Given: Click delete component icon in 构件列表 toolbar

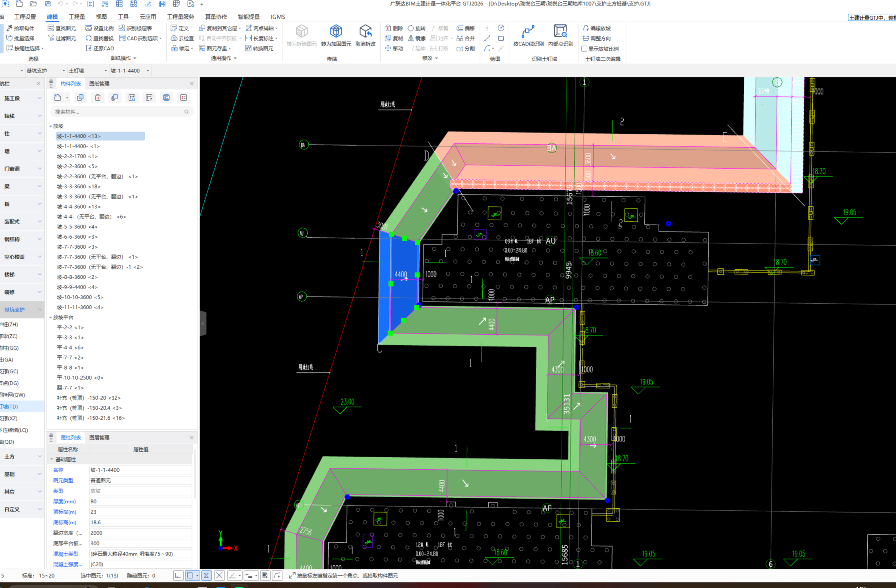Looking at the screenshot, I should [x=98, y=98].
